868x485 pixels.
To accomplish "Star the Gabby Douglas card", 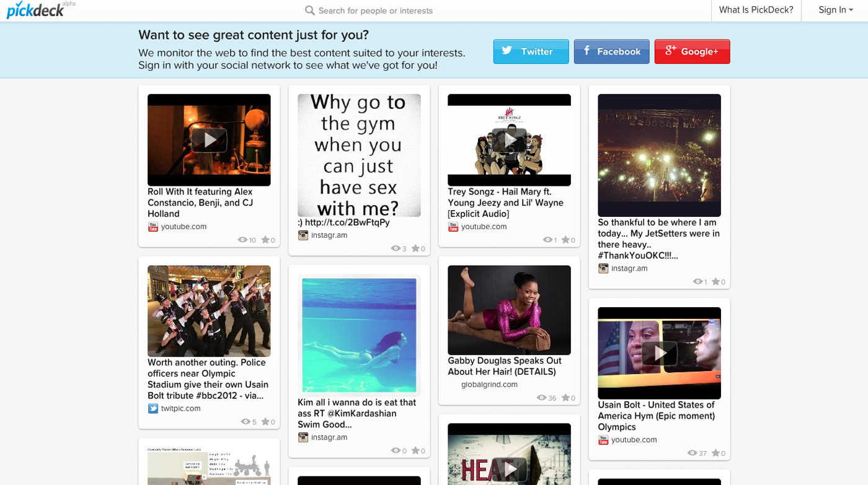I will click(x=565, y=398).
